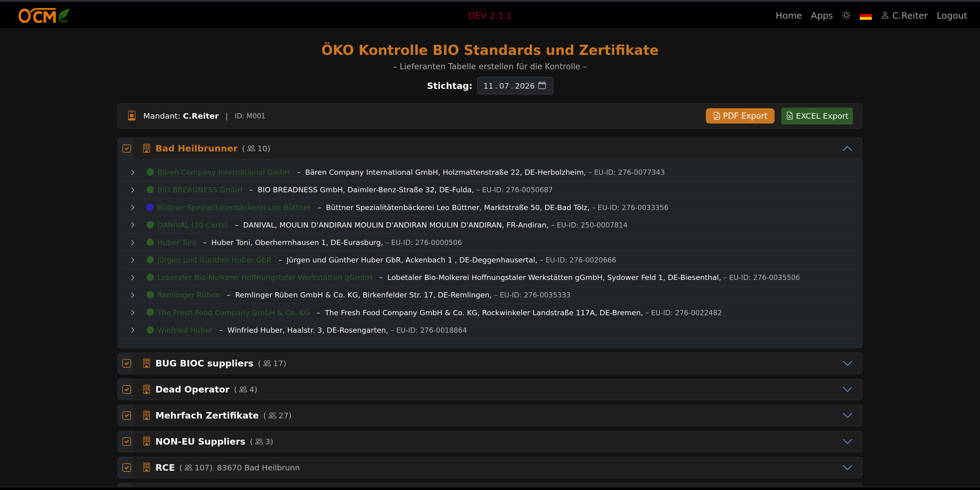The height and width of the screenshot is (490, 980).
Task: Click blue status dot for Büttner Spezialitätenbäckerei
Action: 150,207
